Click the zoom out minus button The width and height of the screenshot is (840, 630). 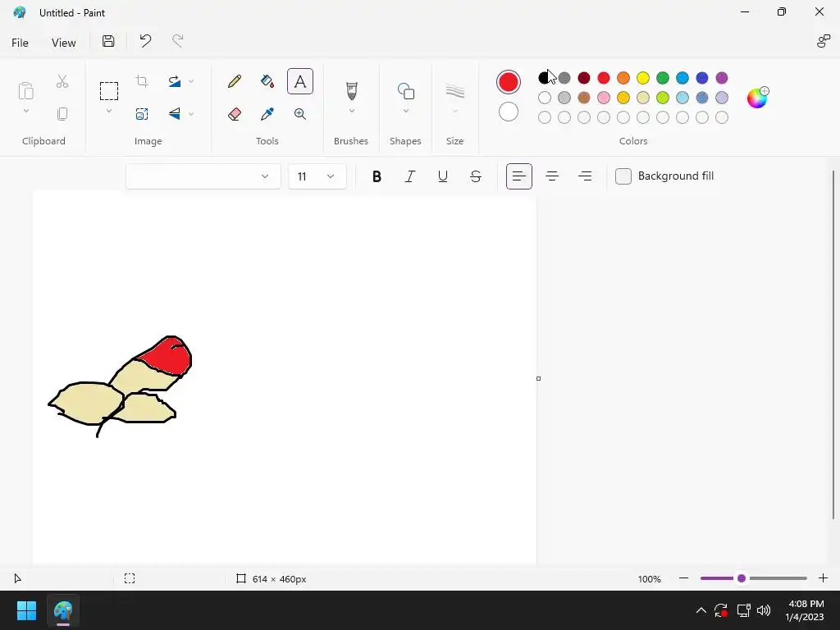coord(683,578)
